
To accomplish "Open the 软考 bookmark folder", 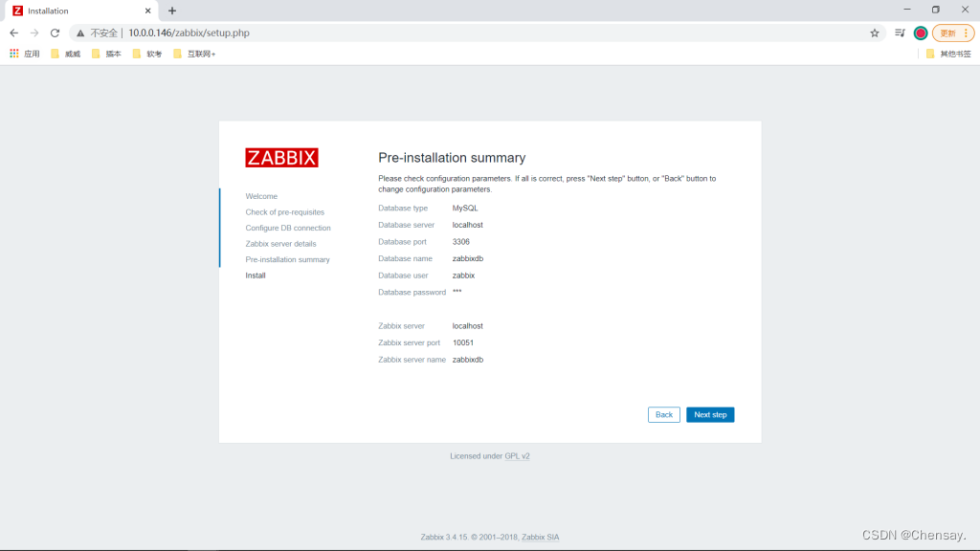I will 147,54.
